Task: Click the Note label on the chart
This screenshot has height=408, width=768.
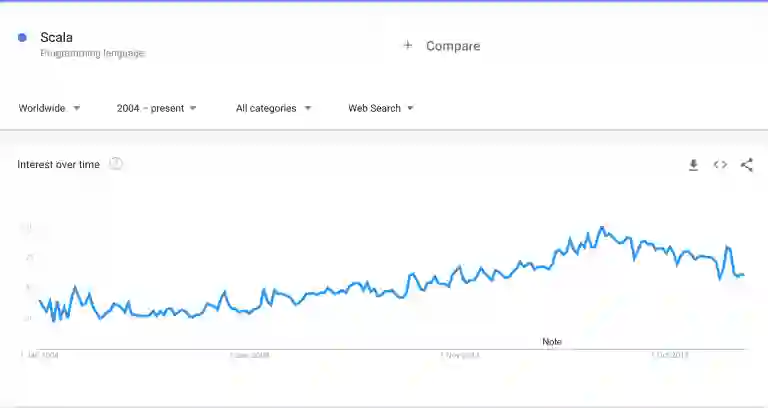Action: 552,342
